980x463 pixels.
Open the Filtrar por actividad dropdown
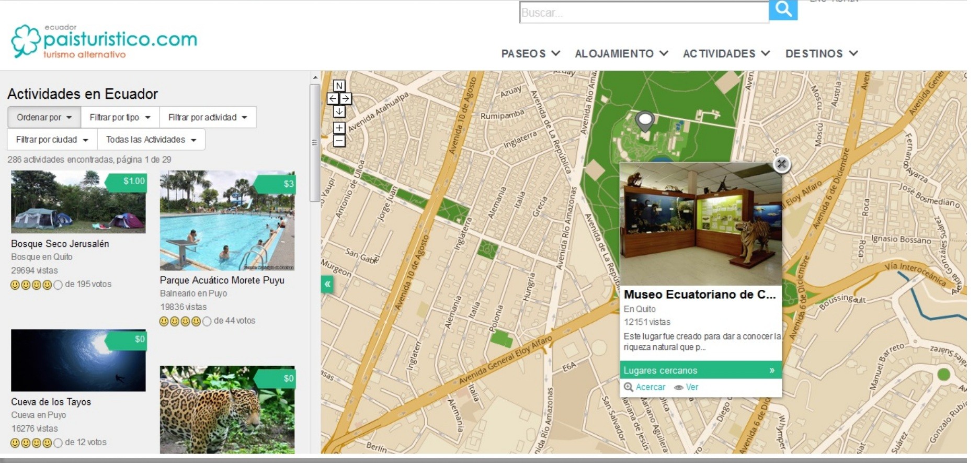(208, 117)
